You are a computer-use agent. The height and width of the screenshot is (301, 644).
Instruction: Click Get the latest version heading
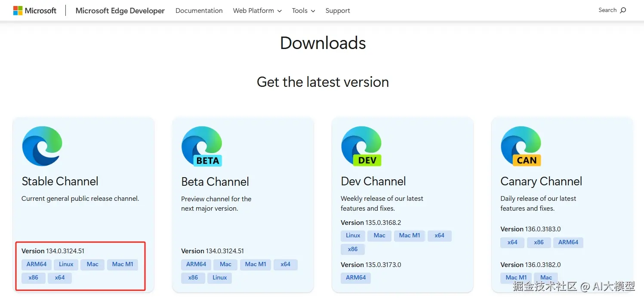pos(323,82)
